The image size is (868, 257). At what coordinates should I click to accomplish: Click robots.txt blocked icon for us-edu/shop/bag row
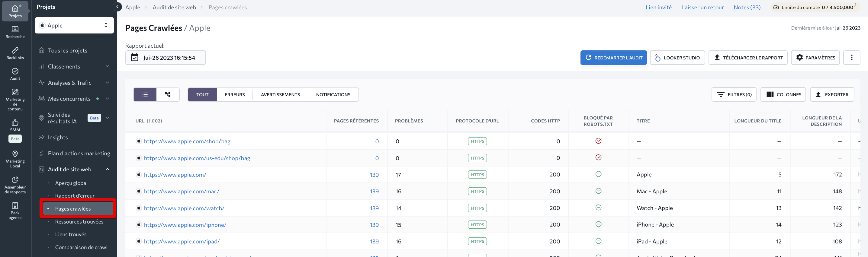pos(598,157)
